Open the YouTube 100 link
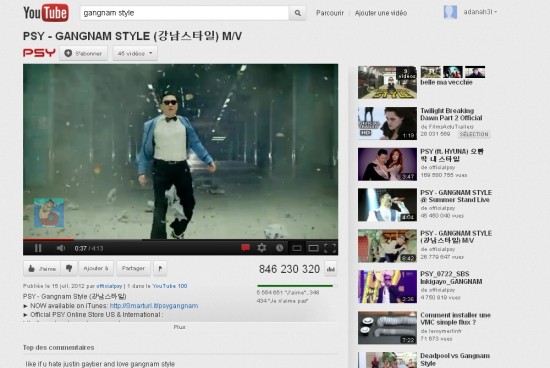This screenshot has height=368, width=550. (170, 286)
